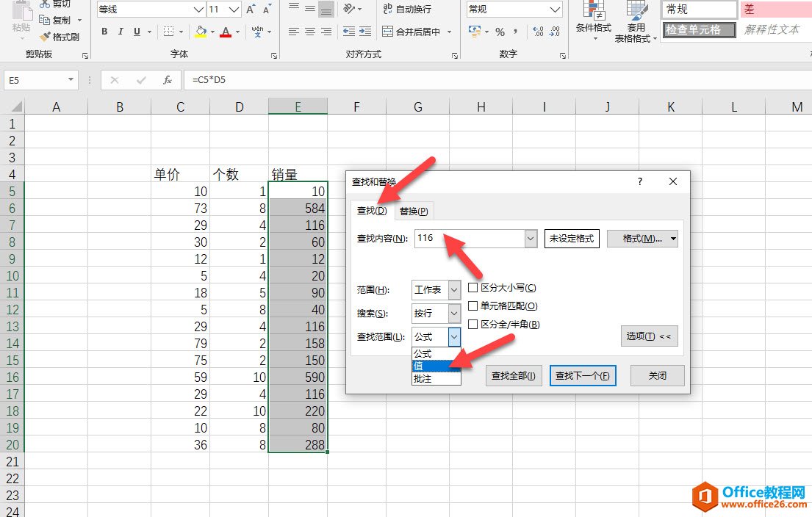This screenshot has width=812, height=517.
Task: Select the Format Painter (格式刷) brush
Action: coord(45,37)
